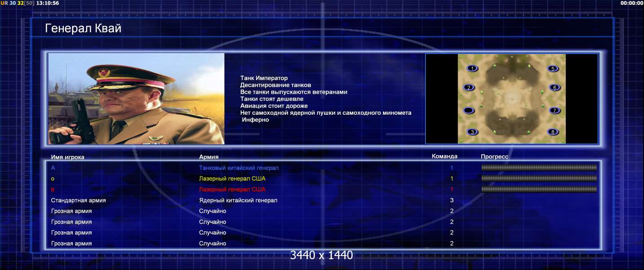Select player A in the player list

pos(53,168)
